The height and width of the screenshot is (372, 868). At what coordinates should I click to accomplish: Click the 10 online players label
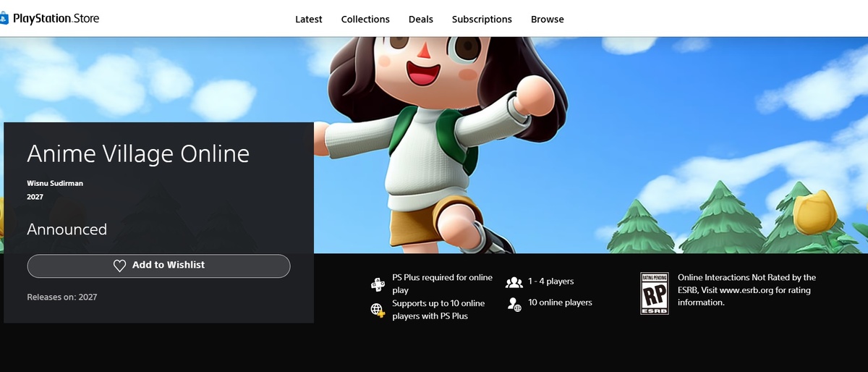pos(560,303)
